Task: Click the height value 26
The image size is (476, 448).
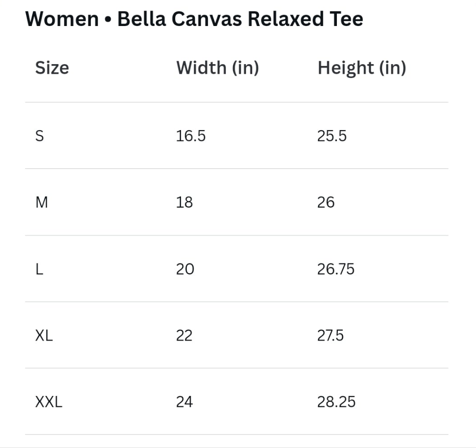Action: [326, 202]
